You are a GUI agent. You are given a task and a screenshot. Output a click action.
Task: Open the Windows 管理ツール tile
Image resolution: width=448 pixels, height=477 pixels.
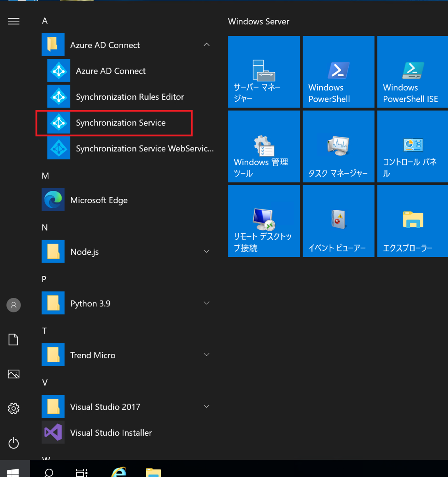pyautogui.click(x=264, y=146)
